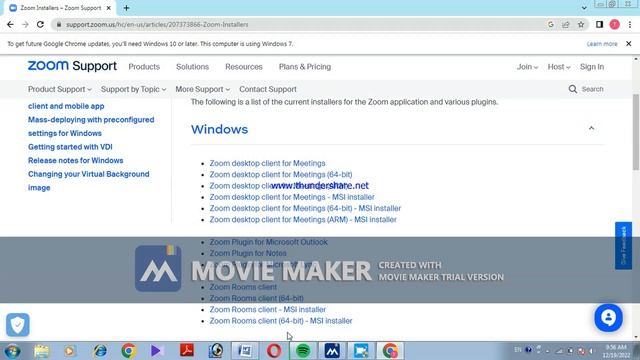Click the Learn more link in the update notice

pos(602,44)
